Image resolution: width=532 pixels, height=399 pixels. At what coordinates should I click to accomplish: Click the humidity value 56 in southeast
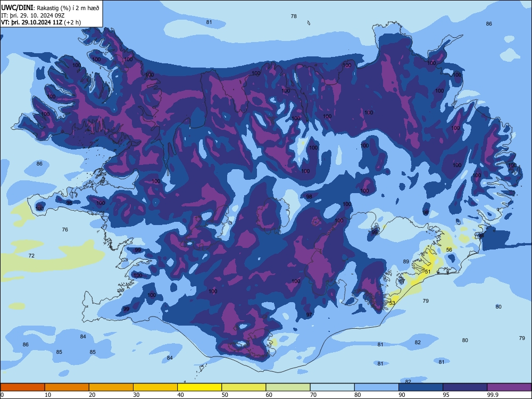(449, 250)
